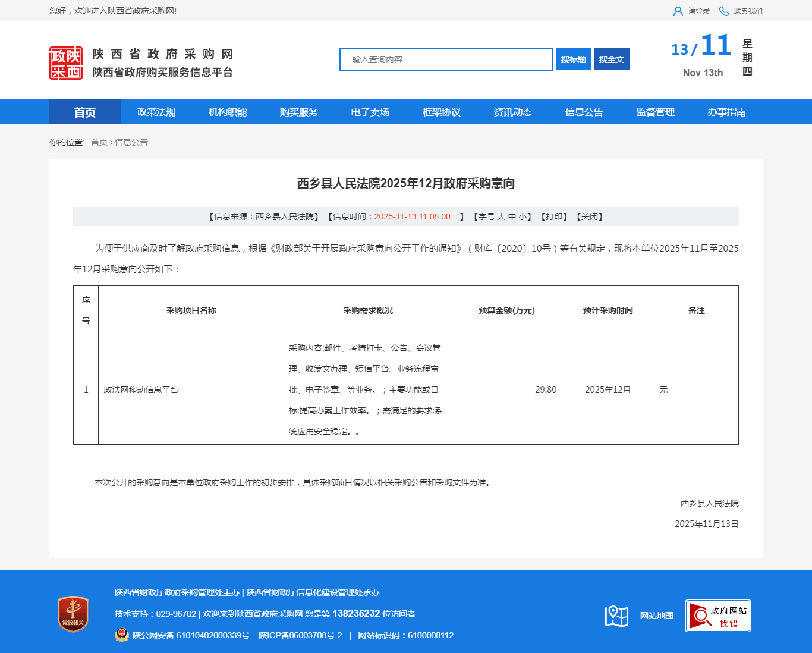The width and height of the screenshot is (812, 653).
Task: Click the phone contact icon
Action: tap(723, 11)
